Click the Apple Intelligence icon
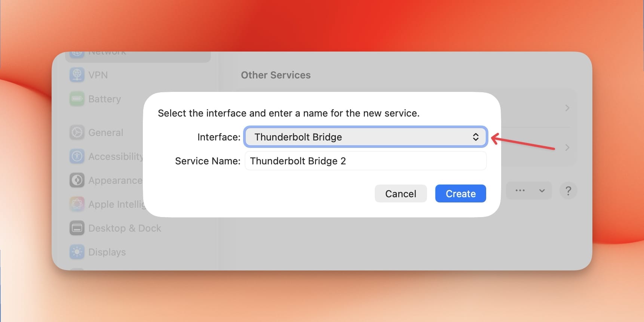 [x=77, y=204]
